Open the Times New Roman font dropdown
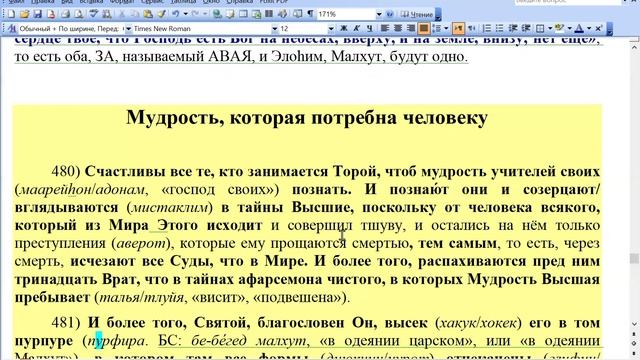640x360 pixels. coord(275,29)
